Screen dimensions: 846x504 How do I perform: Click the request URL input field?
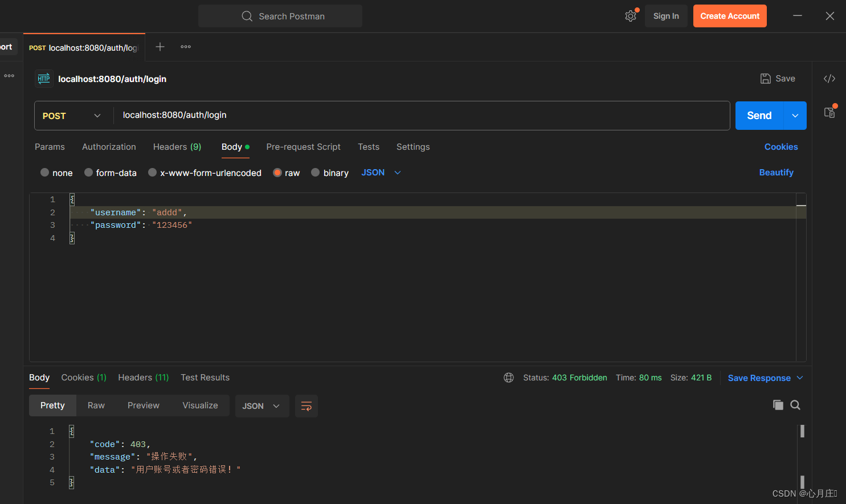coord(422,116)
